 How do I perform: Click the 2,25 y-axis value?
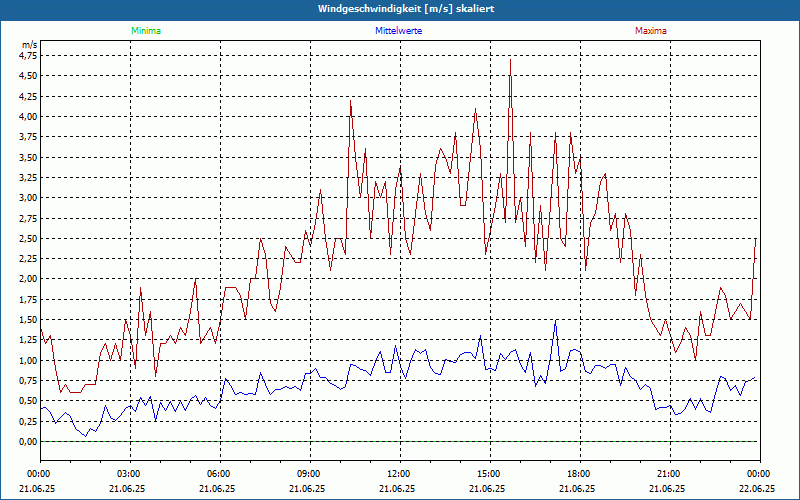(x=29, y=259)
